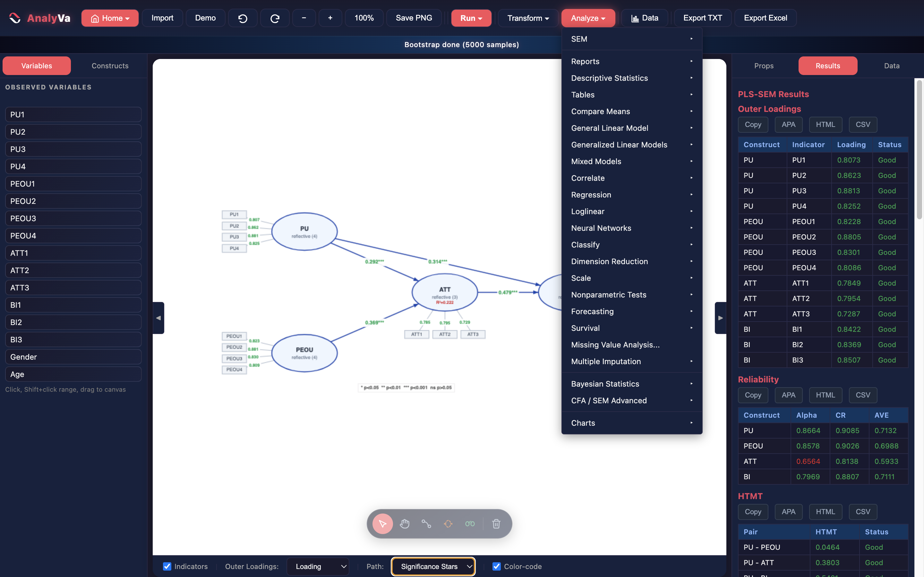The image size is (924, 577).
Task: Click APA button under Reliability
Action: [788, 395]
